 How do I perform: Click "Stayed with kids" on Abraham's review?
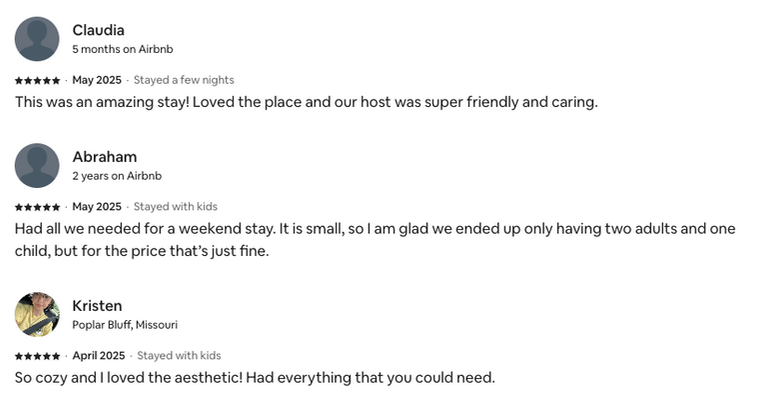click(175, 207)
